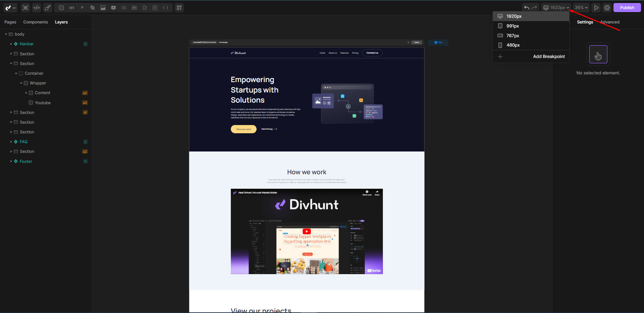Click the C badge on Navbar row
The height and width of the screenshot is (313, 644).
tap(86, 44)
